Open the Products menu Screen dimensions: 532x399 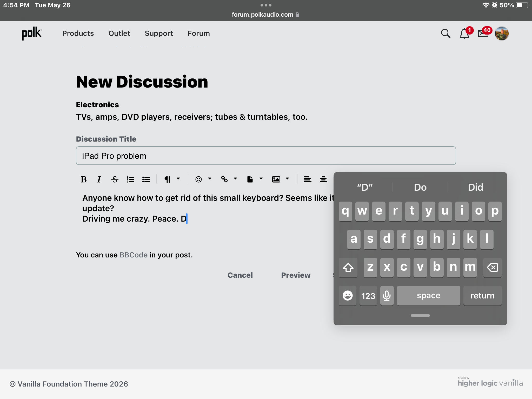78,34
